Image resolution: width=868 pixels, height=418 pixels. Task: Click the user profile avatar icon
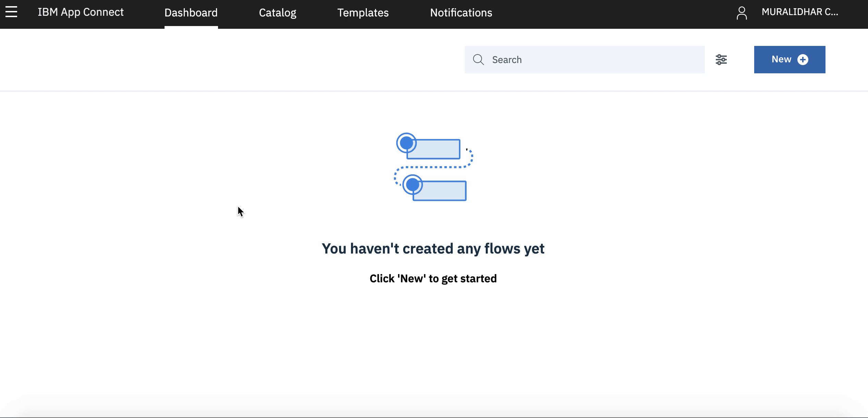742,13
